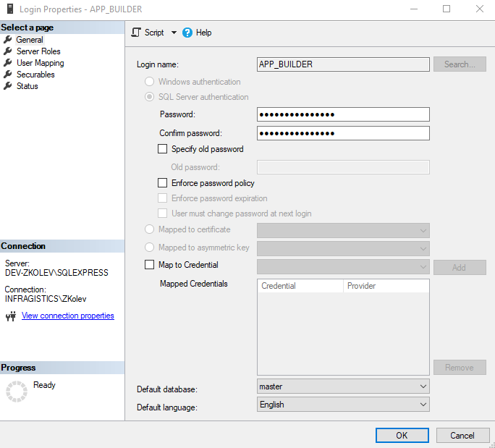Click the Password input field
Screen dimensions: 495x448
tap(343, 114)
